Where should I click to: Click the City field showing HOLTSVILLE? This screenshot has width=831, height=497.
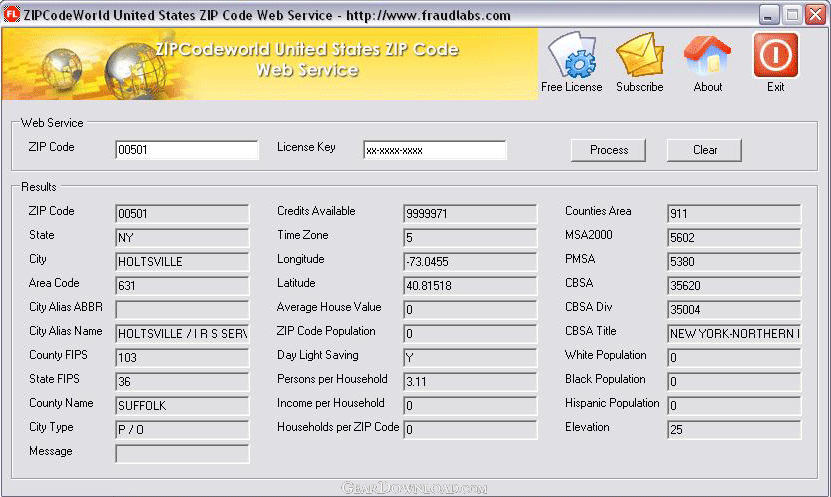coord(182,261)
